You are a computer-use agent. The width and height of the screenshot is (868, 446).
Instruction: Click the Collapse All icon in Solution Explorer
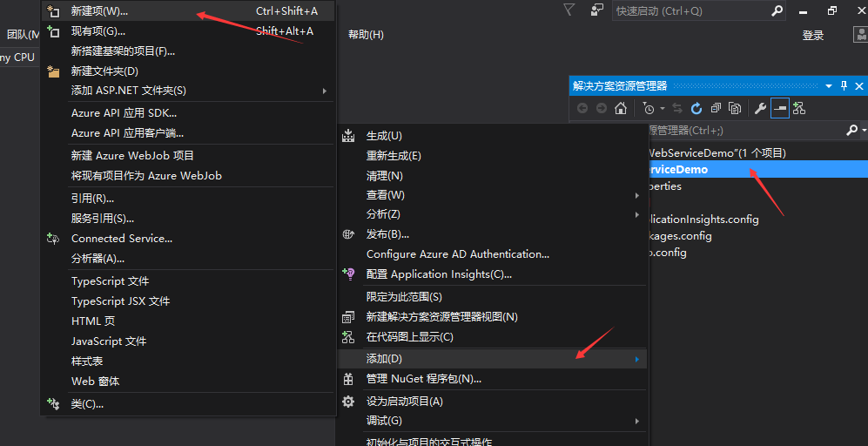pos(716,108)
